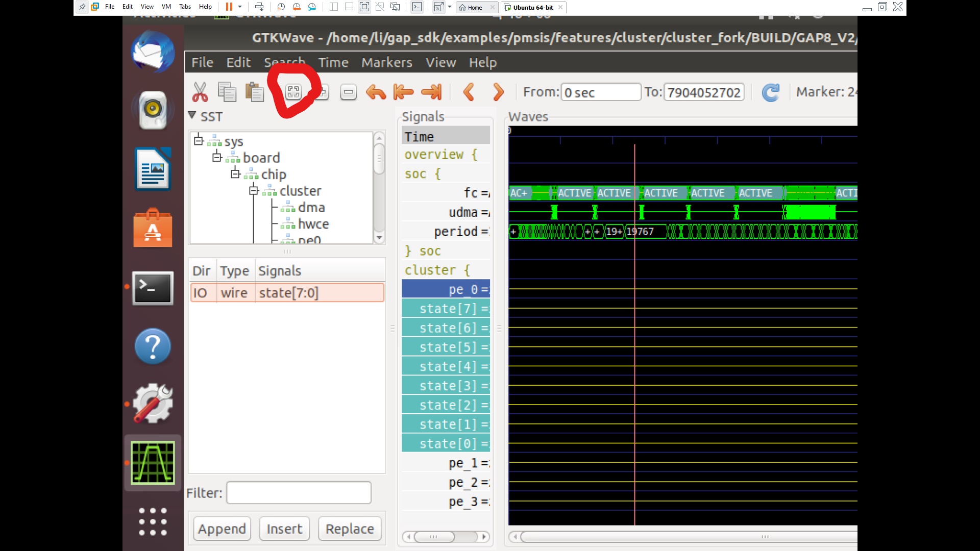Drag the waveform horizontal scrollbar
980x551 pixels.
[766, 537]
